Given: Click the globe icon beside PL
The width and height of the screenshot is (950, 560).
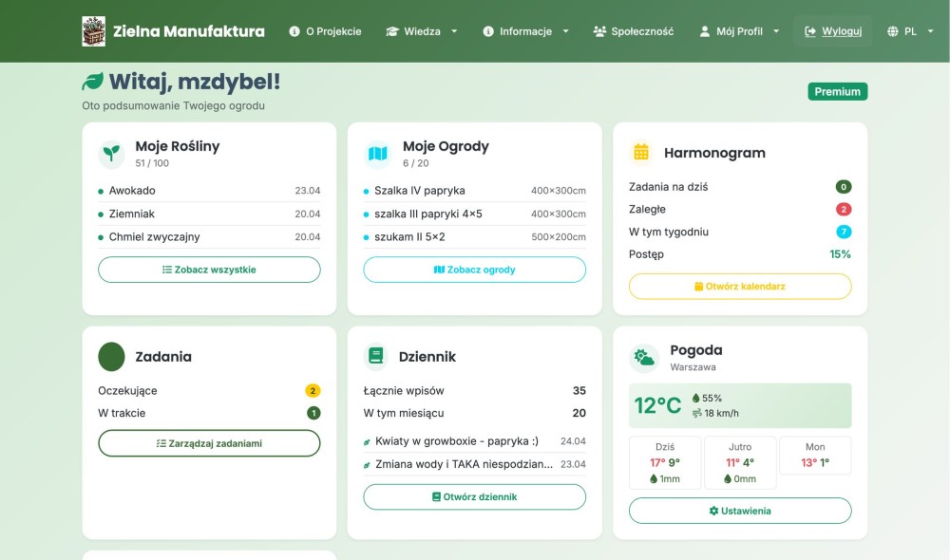Looking at the screenshot, I should pyautogui.click(x=892, y=31).
